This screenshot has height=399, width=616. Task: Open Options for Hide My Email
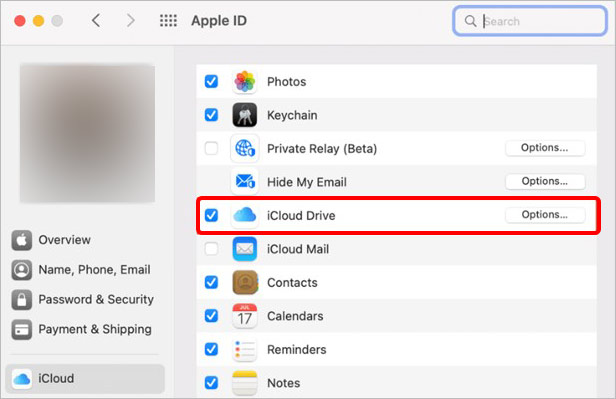[545, 181]
